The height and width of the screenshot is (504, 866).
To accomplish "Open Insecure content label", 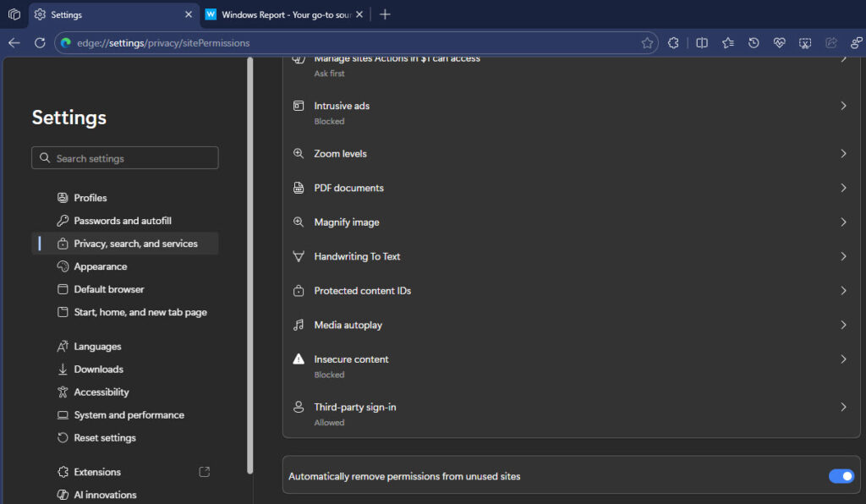I will point(351,359).
